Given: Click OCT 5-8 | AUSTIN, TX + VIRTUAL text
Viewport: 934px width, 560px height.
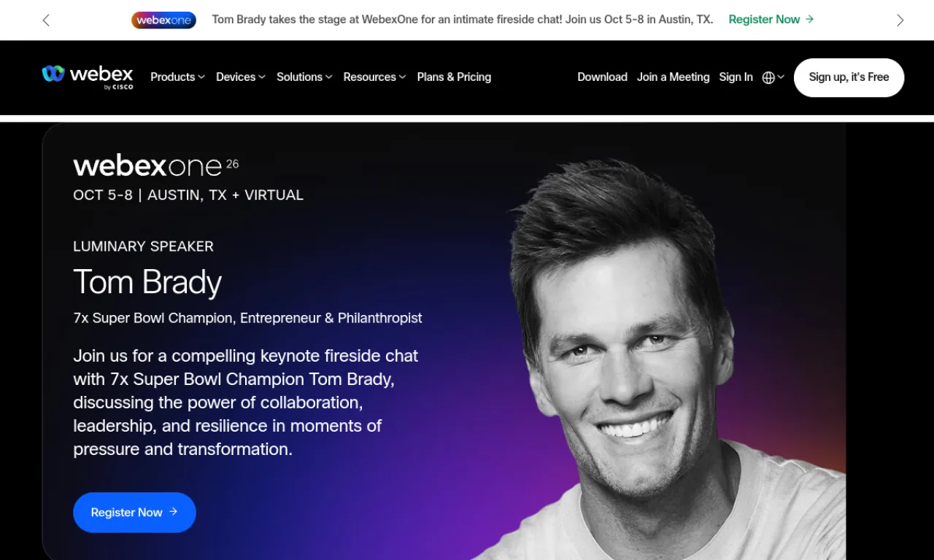Looking at the screenshot, I should [x=188, y=195].
